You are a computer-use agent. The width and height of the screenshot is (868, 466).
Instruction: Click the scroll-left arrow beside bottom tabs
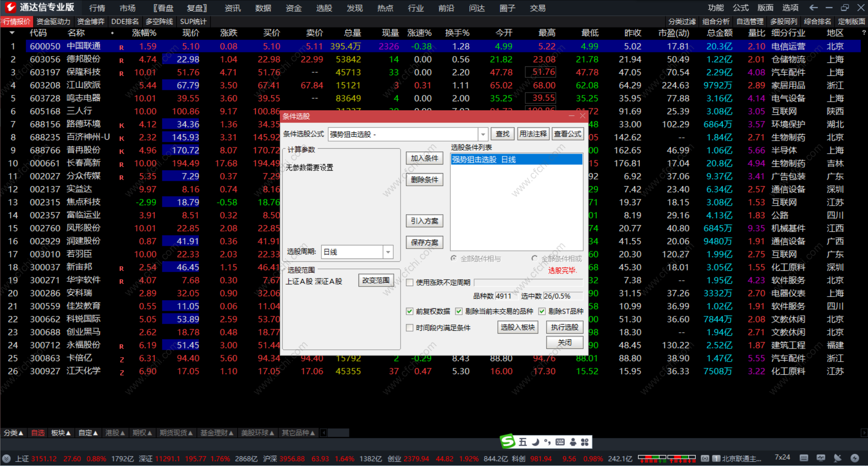(324, 433)
